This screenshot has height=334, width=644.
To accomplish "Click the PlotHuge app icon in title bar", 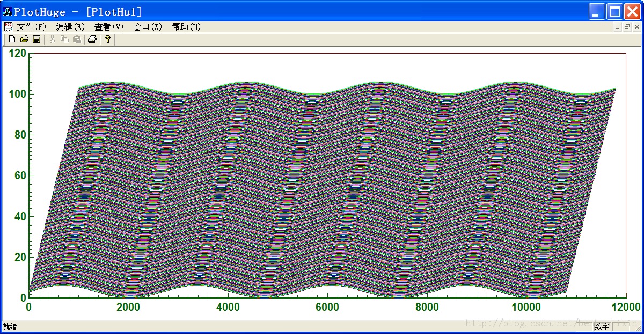I will click(x=8, y=11).
